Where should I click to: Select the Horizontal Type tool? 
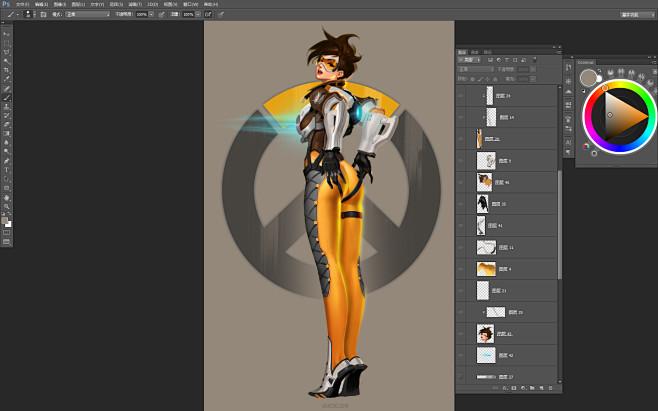[6, 170]
